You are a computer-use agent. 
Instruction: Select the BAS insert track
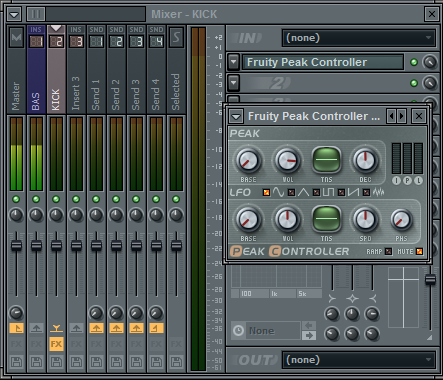click(x=36, y=69)
